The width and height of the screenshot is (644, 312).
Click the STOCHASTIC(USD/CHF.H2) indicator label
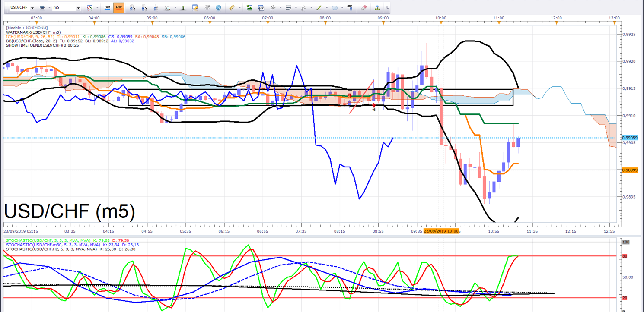pos(51,249)
